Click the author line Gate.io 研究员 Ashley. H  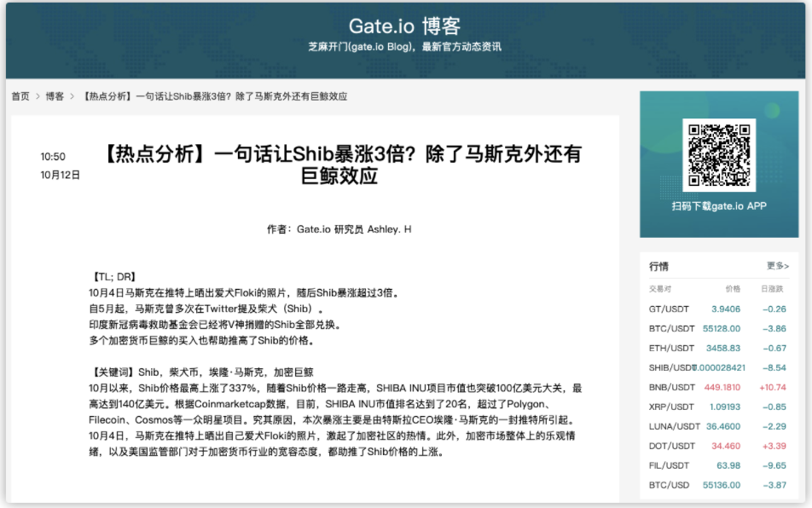(x=339, y=229)
